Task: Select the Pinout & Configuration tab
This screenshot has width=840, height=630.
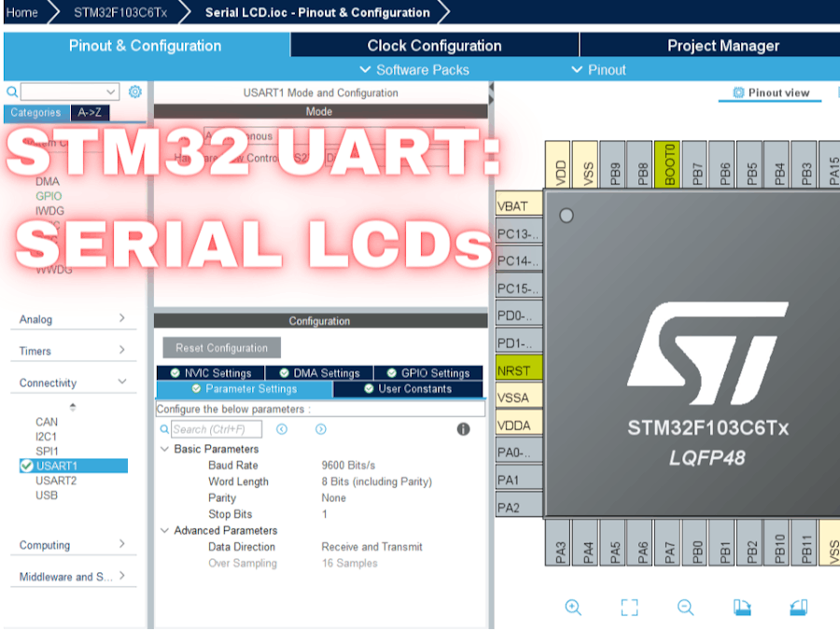Action: click(146, 45)
